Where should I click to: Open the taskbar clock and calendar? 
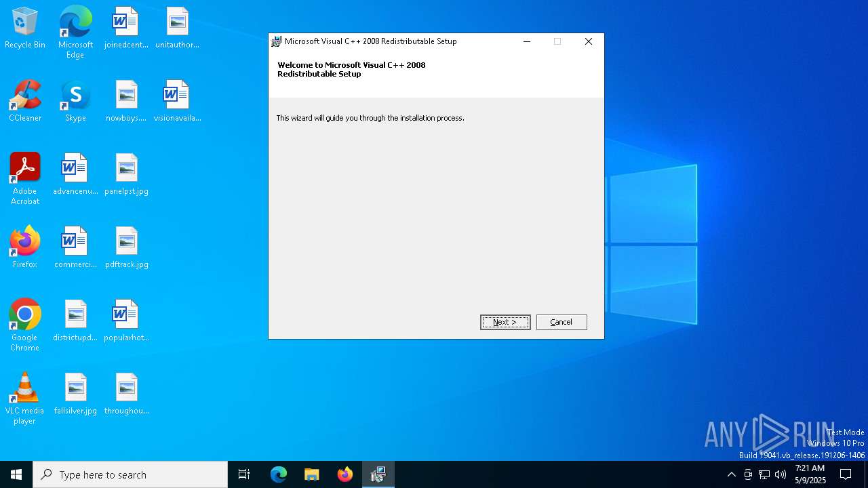[x=810, y=474]
